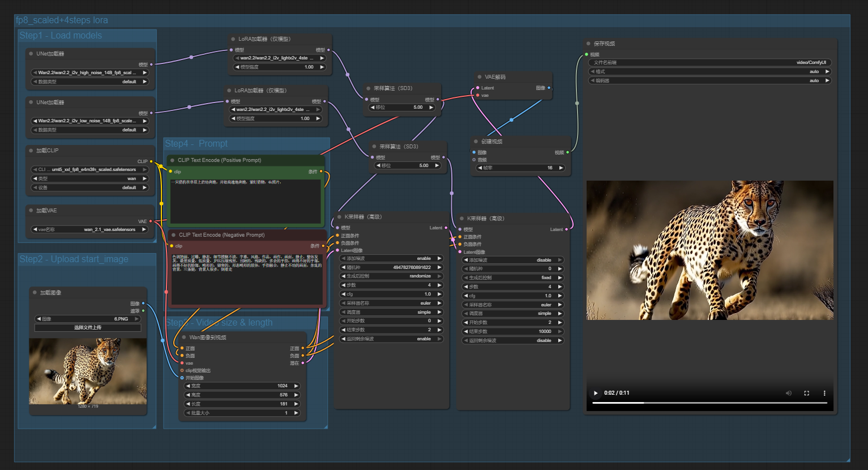Collapse the Positive Prompt CLIP Text Encode node dot

point(173,160)
